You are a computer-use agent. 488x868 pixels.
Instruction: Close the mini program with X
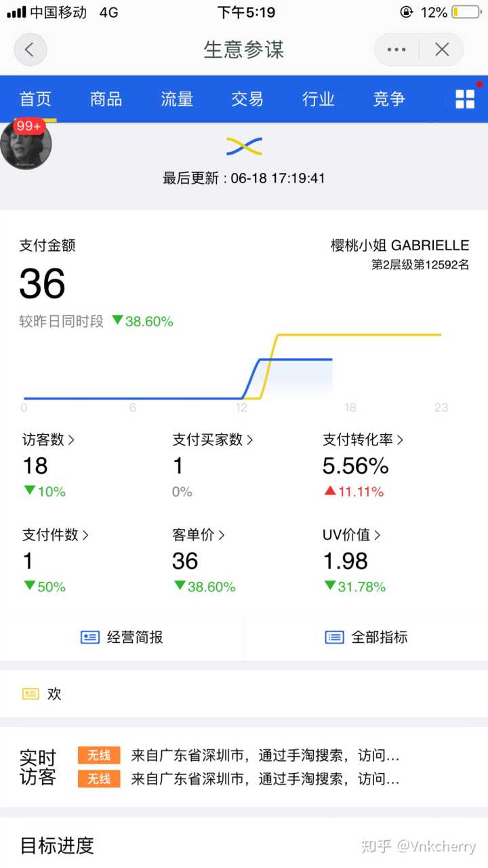(x=442, y=50)
